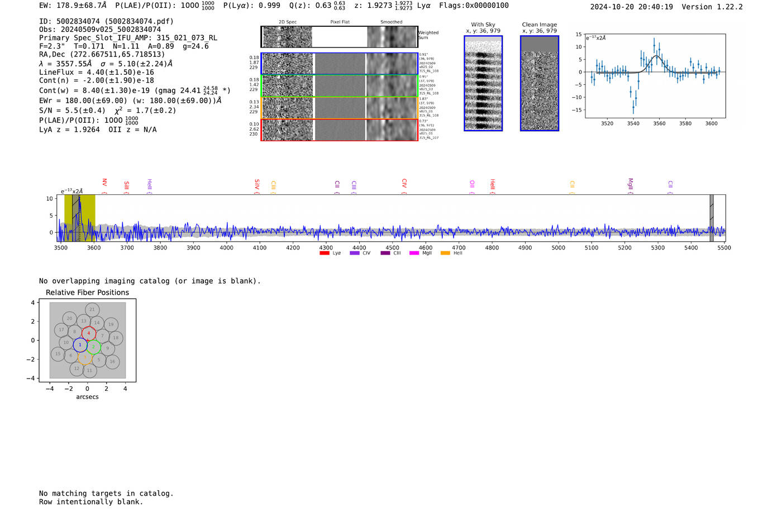The image size is (782, 532).
Task: Click the timestamp '2024-10-20 20:40:19'
Action: (631, 7)
